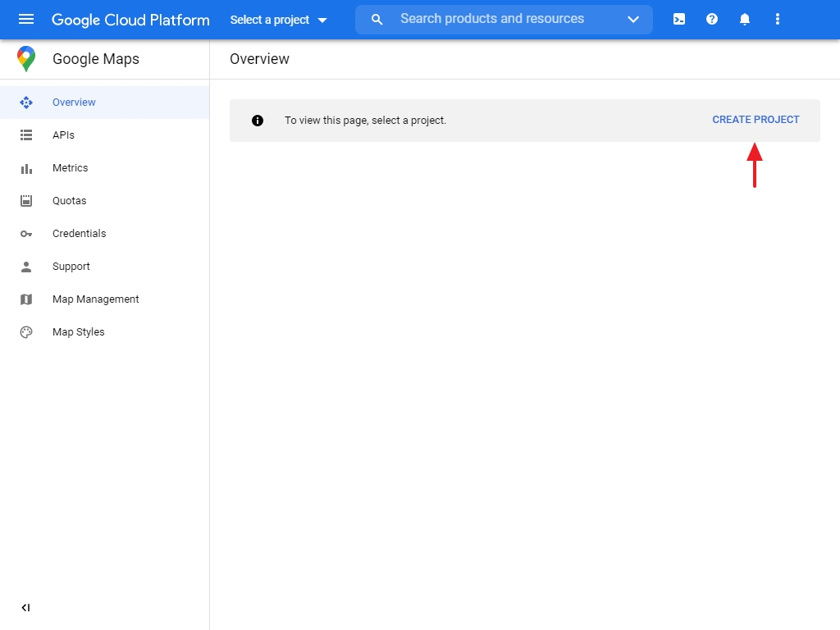
Task: Click the search magnifier icon
Action: (x=377, y=20)
